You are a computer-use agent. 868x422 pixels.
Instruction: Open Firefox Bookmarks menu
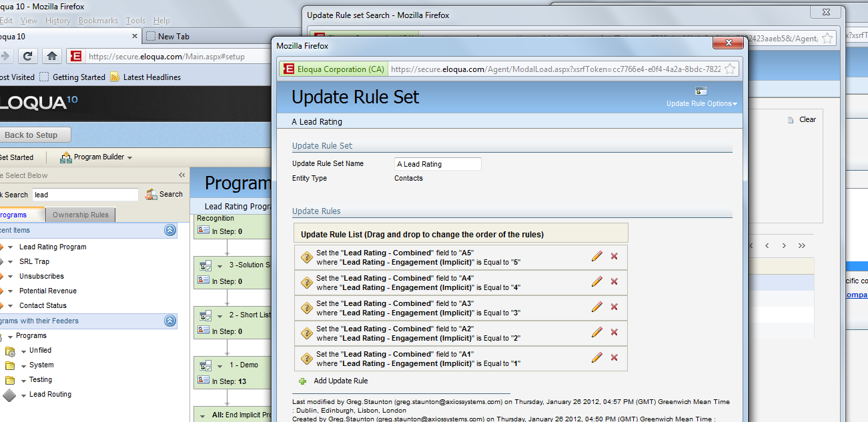pos(98,21)
